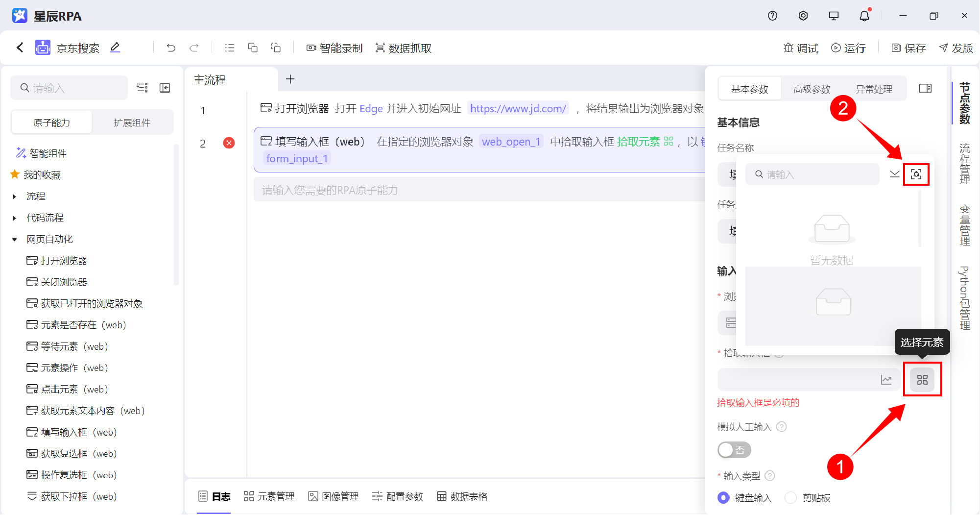Toggle 模拟人工输入 switch on
The width and height of the screenshot is (980, 515).
[734, 449]
